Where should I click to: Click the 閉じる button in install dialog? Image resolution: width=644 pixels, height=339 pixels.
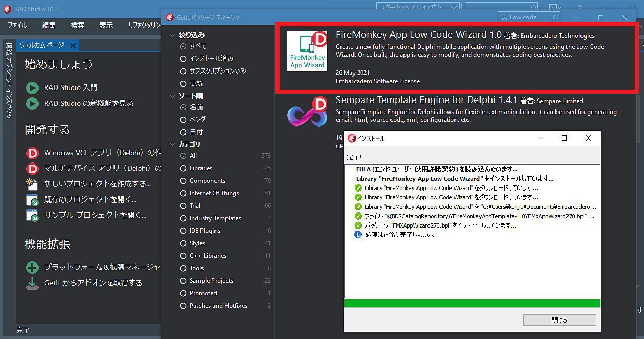pos(559,320)
